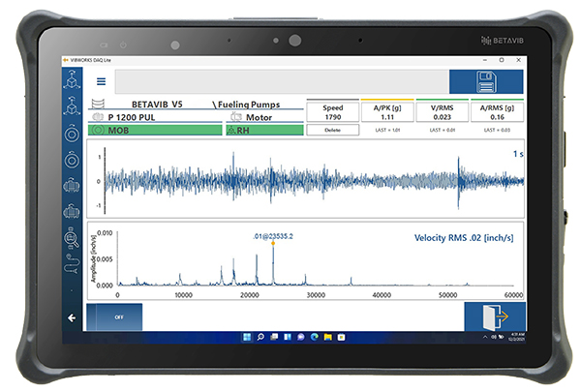Open taskbar Search
The width and height of the screenshot is (581, 392).
tap(260, 337)
